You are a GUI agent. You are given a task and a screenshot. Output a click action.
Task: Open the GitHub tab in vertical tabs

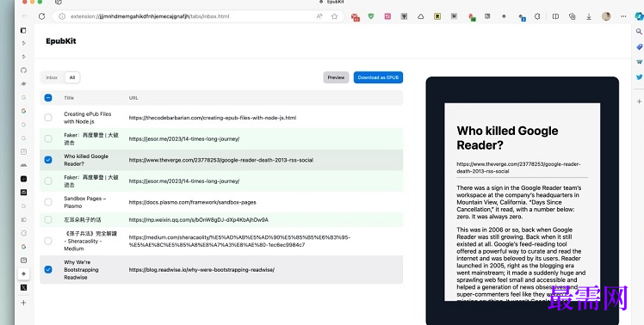[24, 71]
